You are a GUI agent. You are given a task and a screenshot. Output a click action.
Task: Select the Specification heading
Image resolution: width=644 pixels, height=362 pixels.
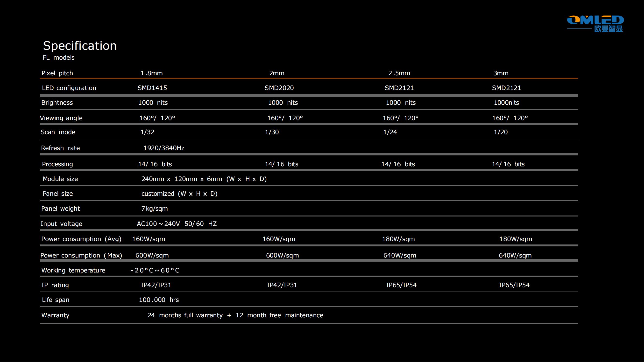click(x=80, y=46)
